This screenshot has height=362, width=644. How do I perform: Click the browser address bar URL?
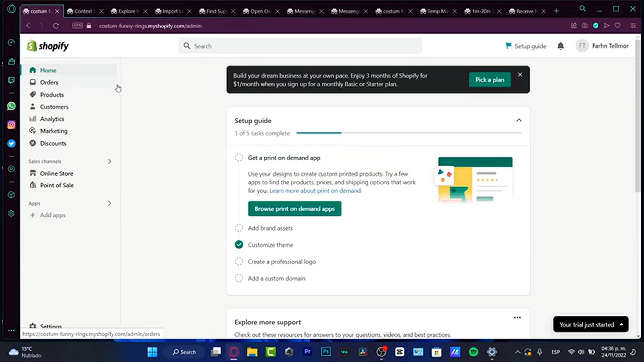[x=150, y=26]
